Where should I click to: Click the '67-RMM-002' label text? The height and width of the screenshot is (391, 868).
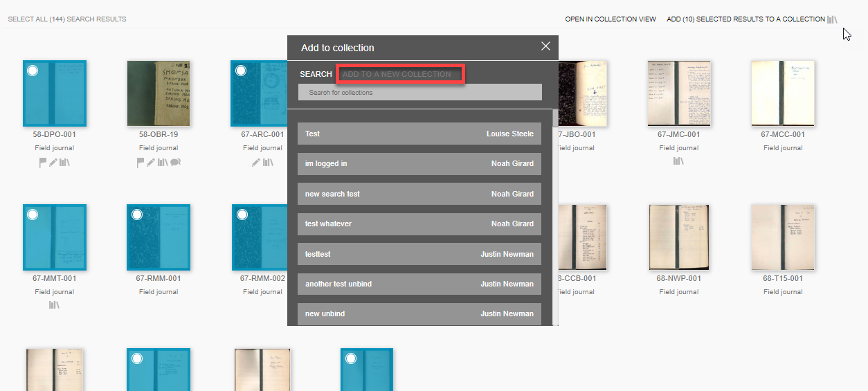click(262, 279)
